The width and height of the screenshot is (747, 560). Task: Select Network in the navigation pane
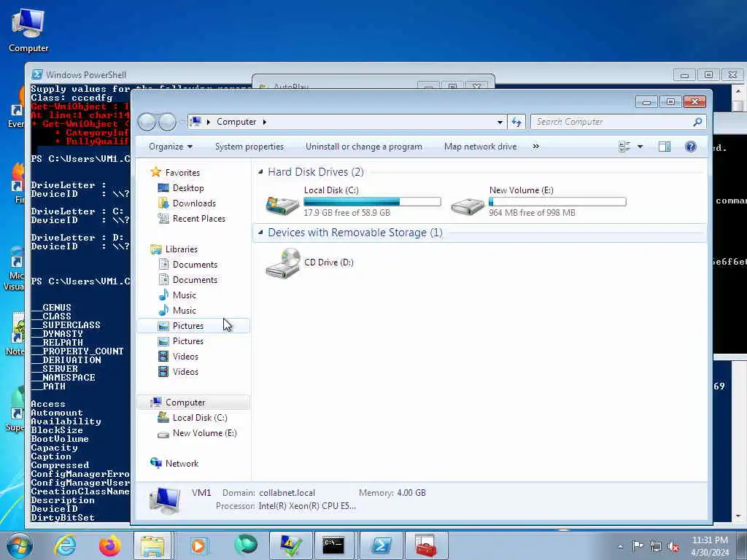(x=182, y=463)
